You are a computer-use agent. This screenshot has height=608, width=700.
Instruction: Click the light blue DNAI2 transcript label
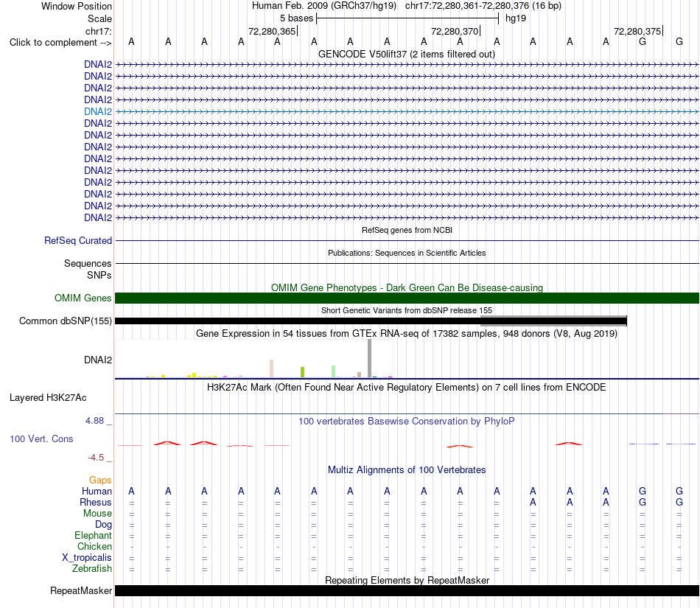(x=98, y=111)
